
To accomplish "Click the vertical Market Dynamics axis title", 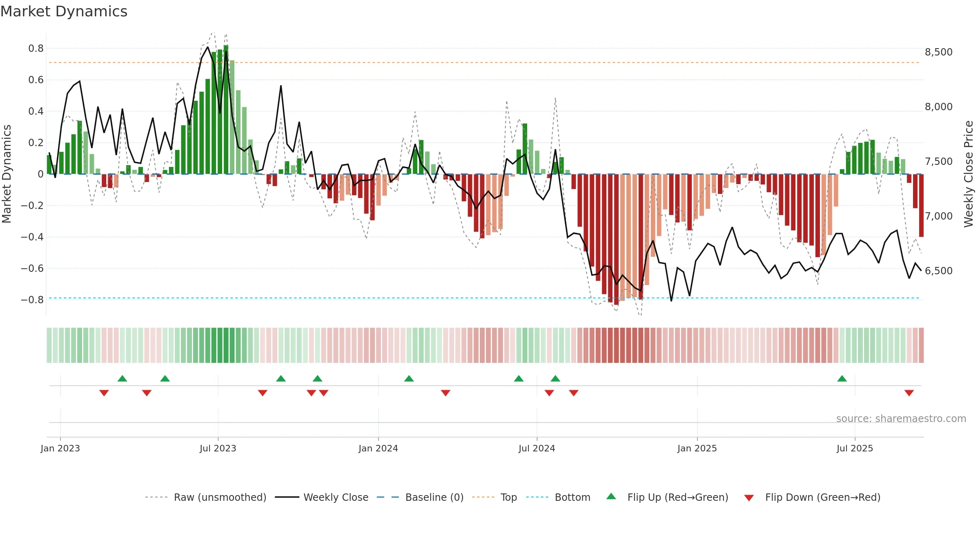I will [7, 174].
